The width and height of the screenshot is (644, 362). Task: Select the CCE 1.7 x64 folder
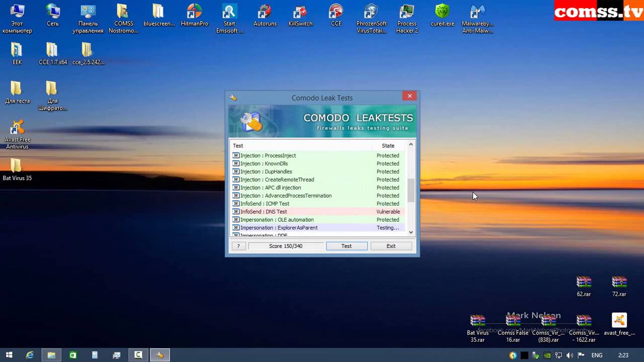click(53, 53)
